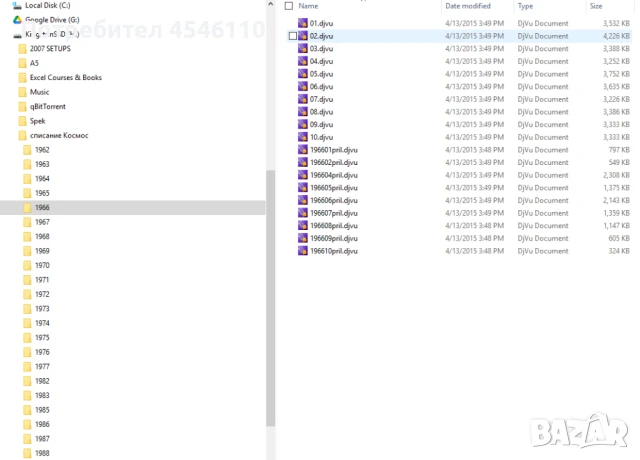This screenshot has height=460, width=640.
Task: Click the Music folder icon
Action: (23, 92)
